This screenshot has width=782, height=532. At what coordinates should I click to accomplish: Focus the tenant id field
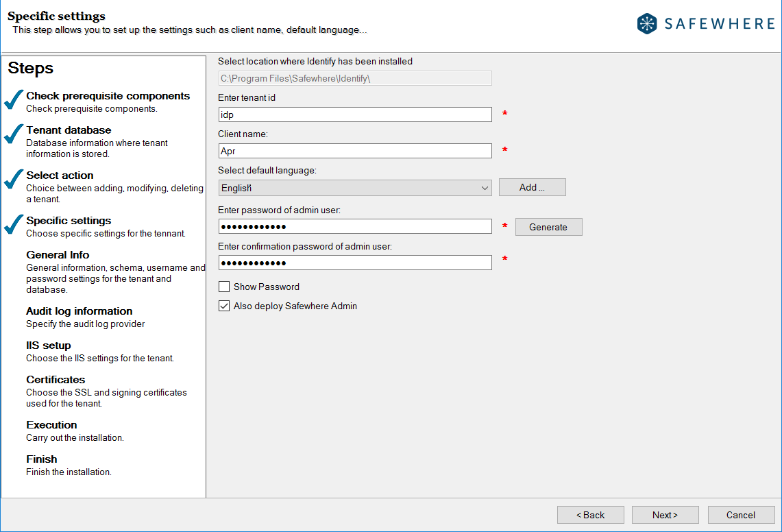click(x=355, y=114)
